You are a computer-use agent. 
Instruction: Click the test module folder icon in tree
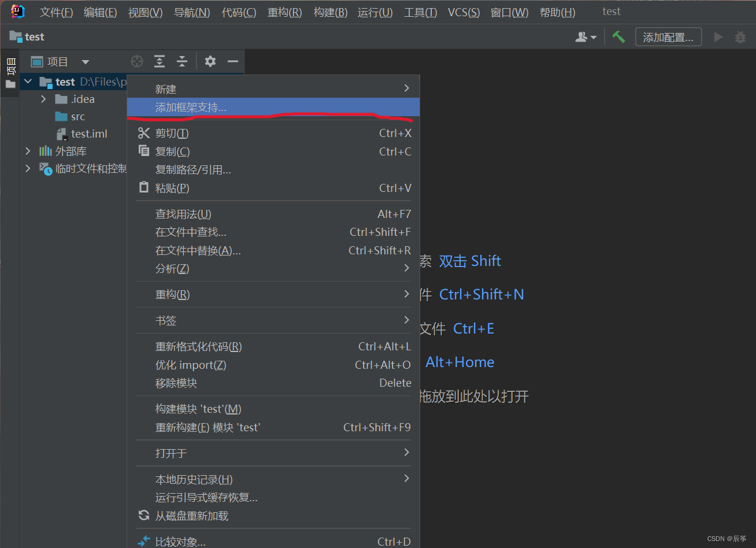46,82
